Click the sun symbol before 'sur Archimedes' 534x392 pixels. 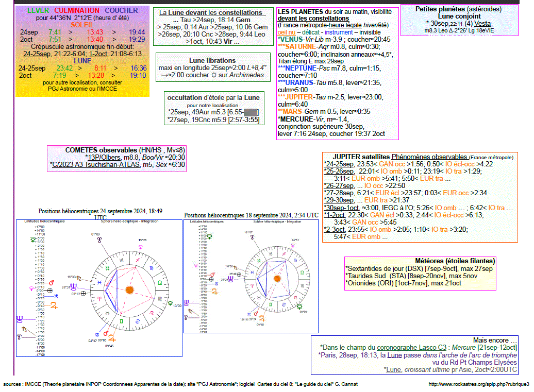tap(213, 75)
